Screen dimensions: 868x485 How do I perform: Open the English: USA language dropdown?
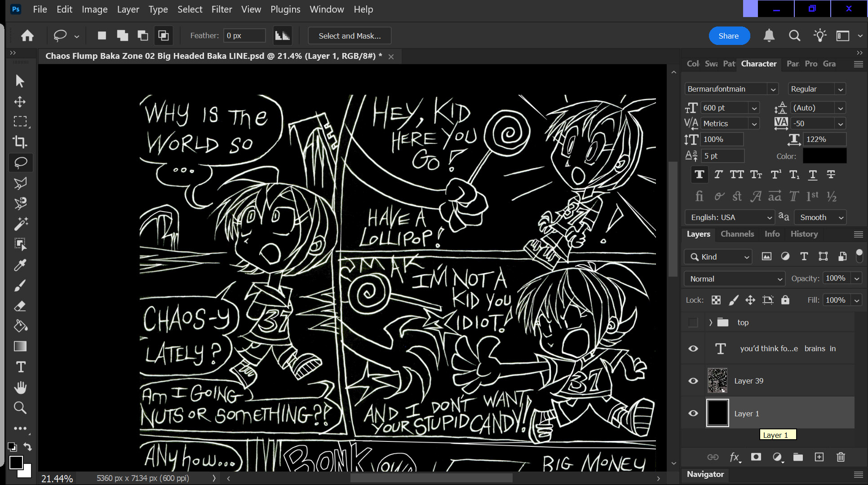click(x=730, y=217)
